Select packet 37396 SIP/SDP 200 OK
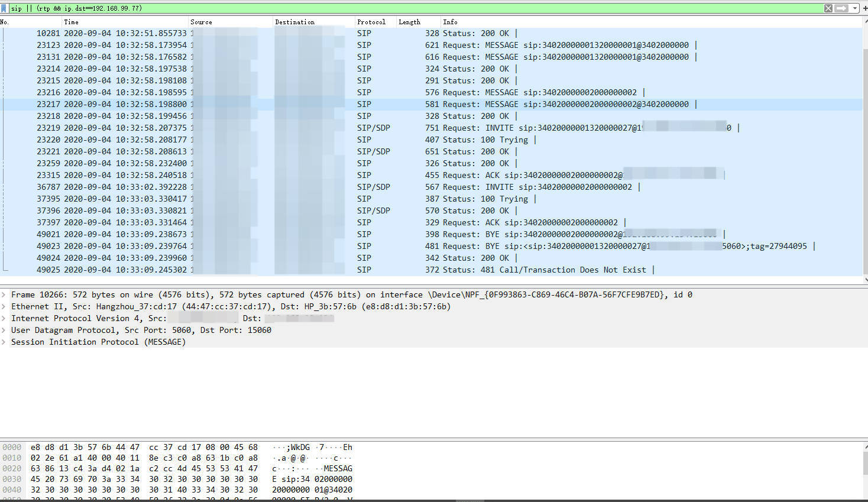This screenshot has width=868, height=502. point(431,210)
